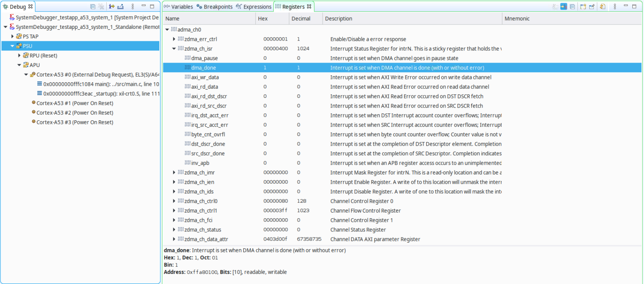This screenshot has width=644, height=284.
Task: Expand the zdma_ch_ctrl0 register
Action: point(174,201)
